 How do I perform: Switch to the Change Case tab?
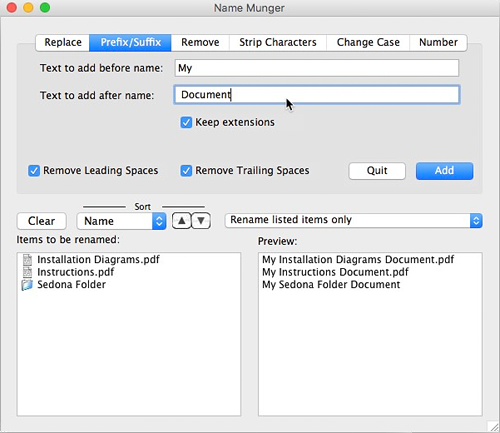point(368,42)
